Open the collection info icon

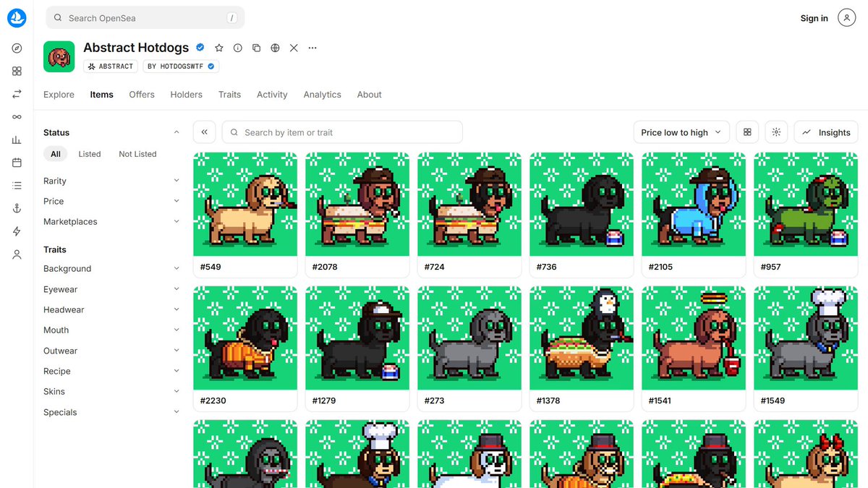pos(237,48)
